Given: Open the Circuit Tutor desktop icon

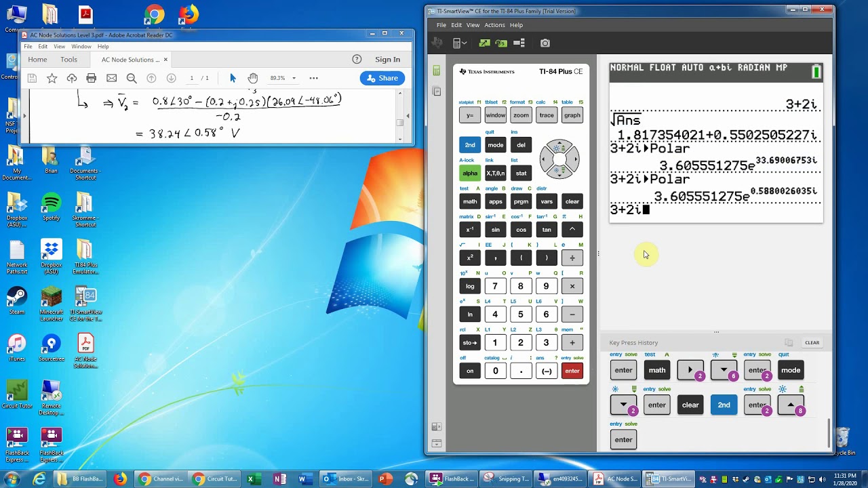Looking at the screenshot, I should (x=17, y=396).
